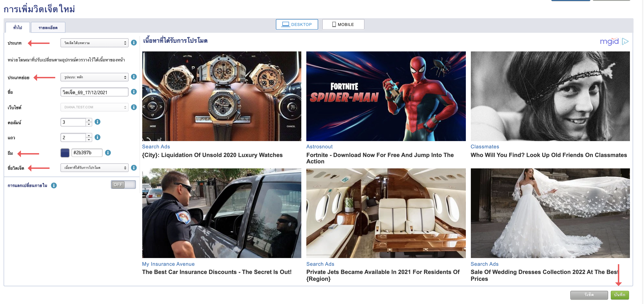Open the ชื่อวิดเจ็ต title dropdown

[94, 167]
